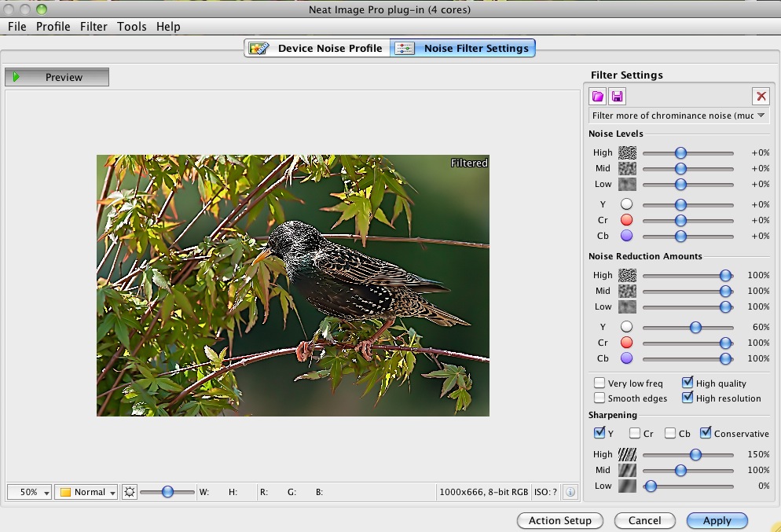Click Low noise reduction amount texture icon
This screenshot has width=781, height=532.
pos(627,306)
